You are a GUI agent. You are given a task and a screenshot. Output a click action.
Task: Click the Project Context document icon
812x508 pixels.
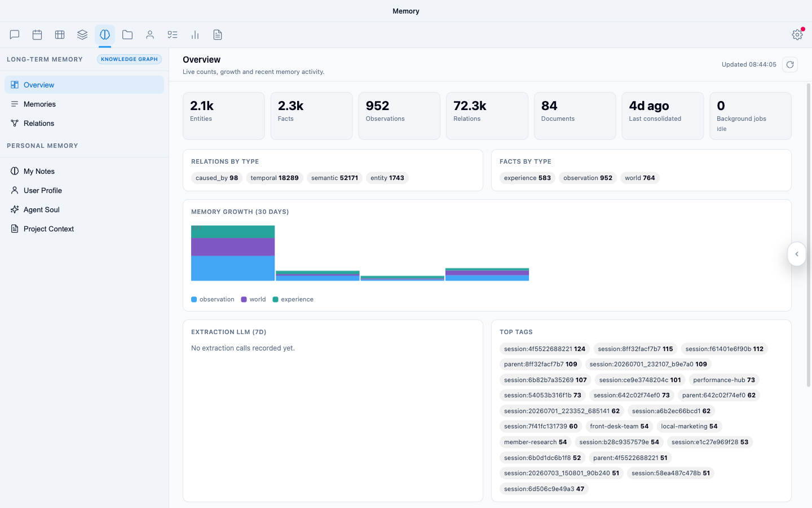(15, 229)
